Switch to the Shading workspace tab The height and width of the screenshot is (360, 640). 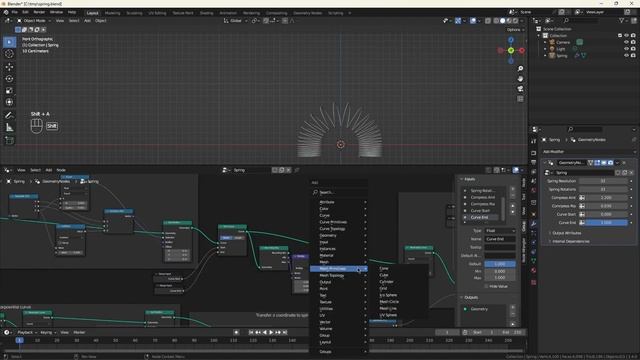(207, 13)
